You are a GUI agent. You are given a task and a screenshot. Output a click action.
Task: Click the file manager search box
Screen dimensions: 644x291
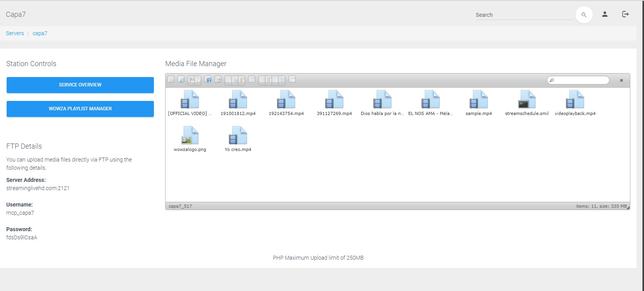(580, 80)
